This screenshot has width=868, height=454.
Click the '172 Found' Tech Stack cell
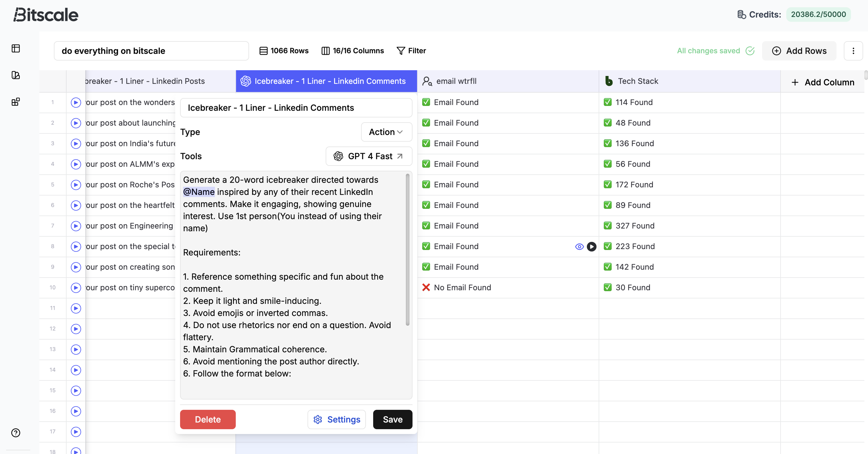[689, 185]
